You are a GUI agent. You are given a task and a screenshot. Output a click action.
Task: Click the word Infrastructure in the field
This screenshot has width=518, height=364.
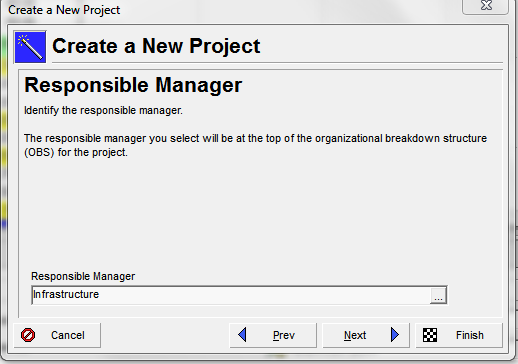coord(66,294)
